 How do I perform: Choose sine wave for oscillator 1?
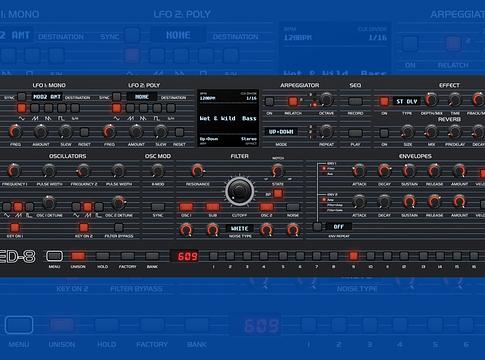(x=7, y=207)
